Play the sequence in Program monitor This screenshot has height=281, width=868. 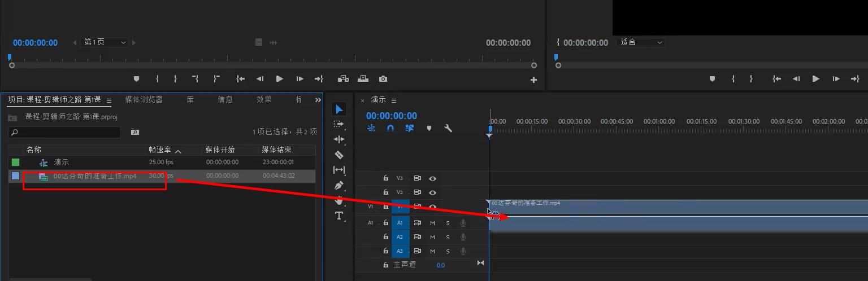coord(816,79)
